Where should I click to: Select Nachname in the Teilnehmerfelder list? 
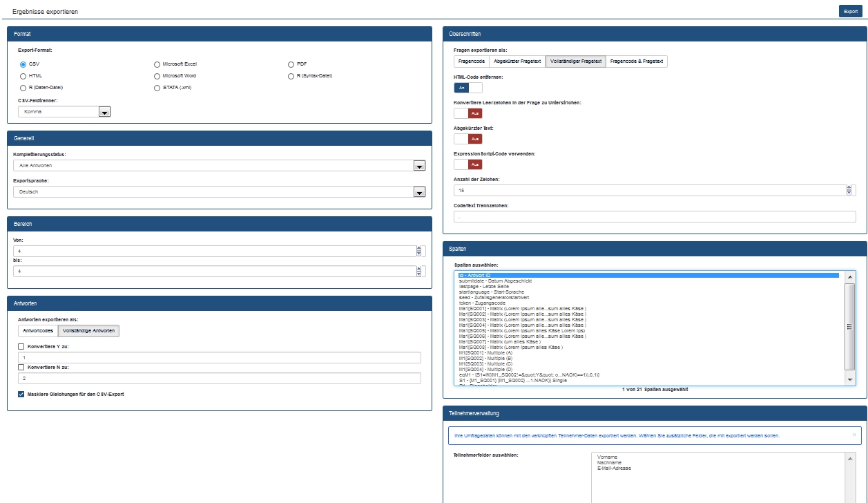pos(608,463)
